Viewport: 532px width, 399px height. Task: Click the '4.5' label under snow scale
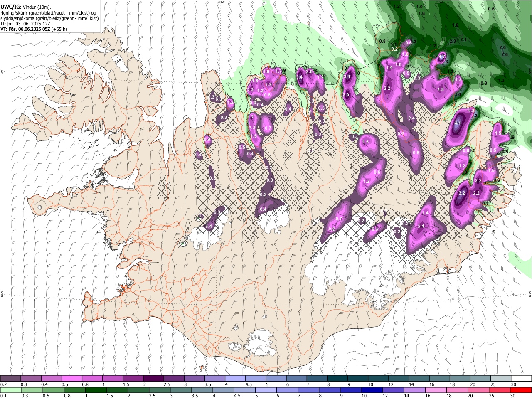click(249, 384)
